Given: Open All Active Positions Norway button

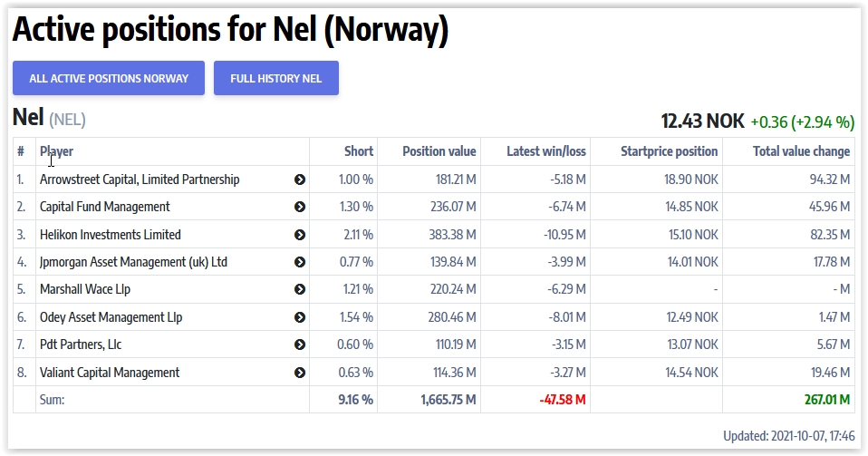Looking at the screenshot, I should [x=109, y=78].
